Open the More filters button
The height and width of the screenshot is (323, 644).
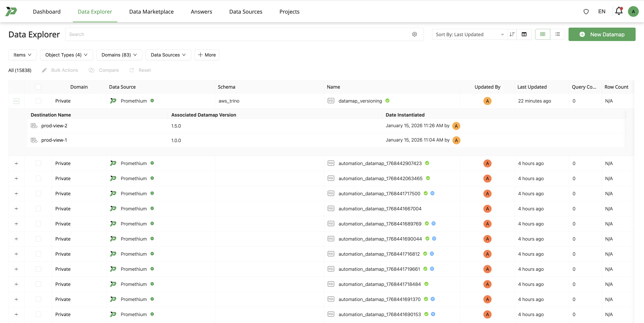coord(207,55)
